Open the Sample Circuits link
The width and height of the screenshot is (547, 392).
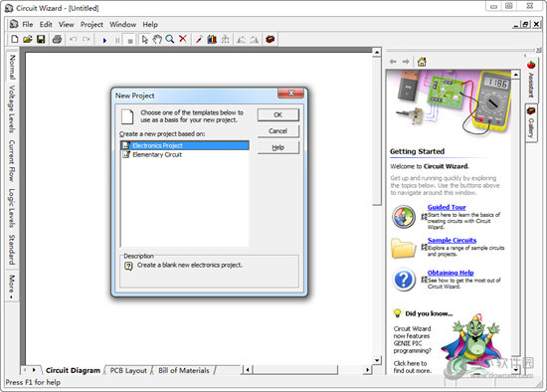click(452, 240)
